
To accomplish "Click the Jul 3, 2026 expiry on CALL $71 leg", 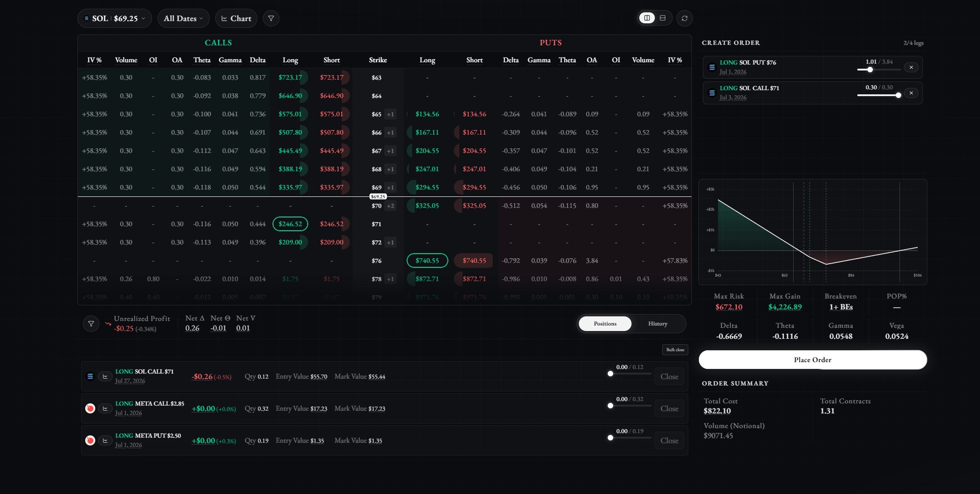I will (x=733, y=98).
